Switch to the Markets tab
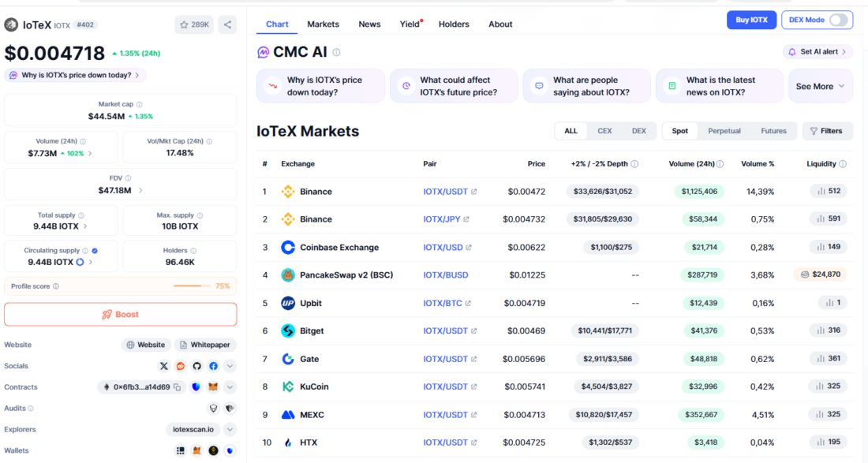The width and height of the screenshot is (868, 463). (324, 24)
